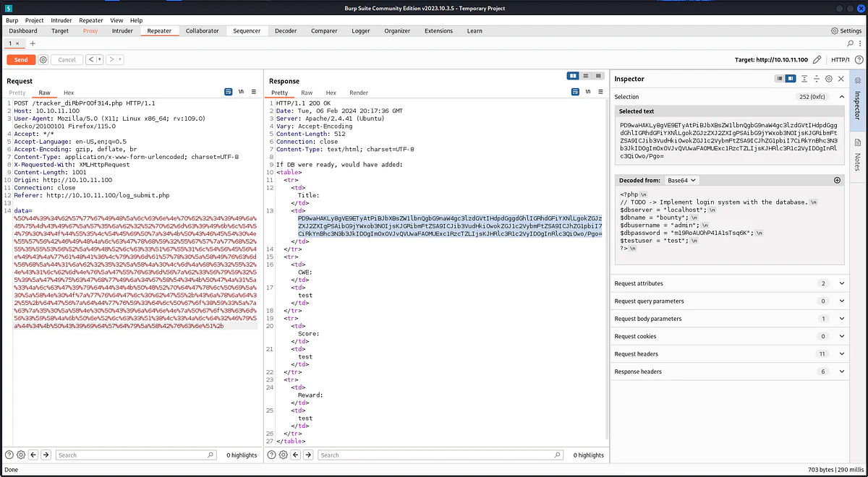Image resolution: width=868 pixels, height=477 pixels.
Task: Switch Response view to Render tab
Action: pos(359,93)
